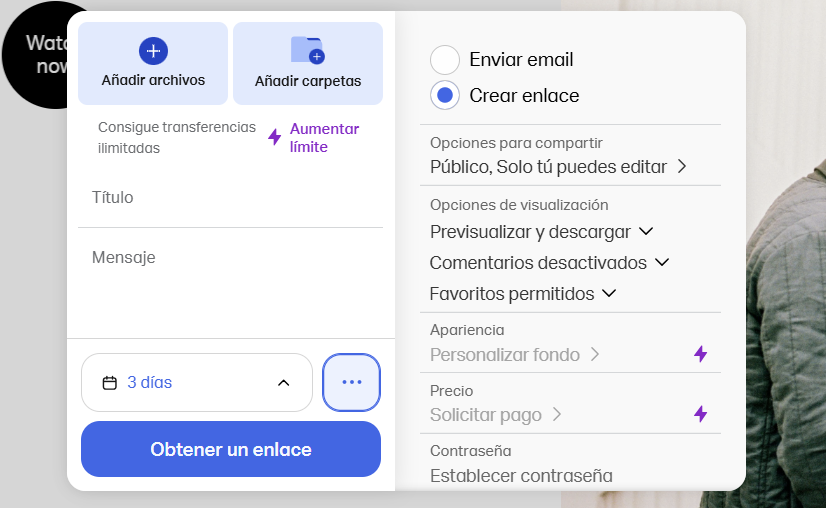The image size is (826, 508).
Task: Click the Apariencia section label
Action: click(x=467, y=330)
